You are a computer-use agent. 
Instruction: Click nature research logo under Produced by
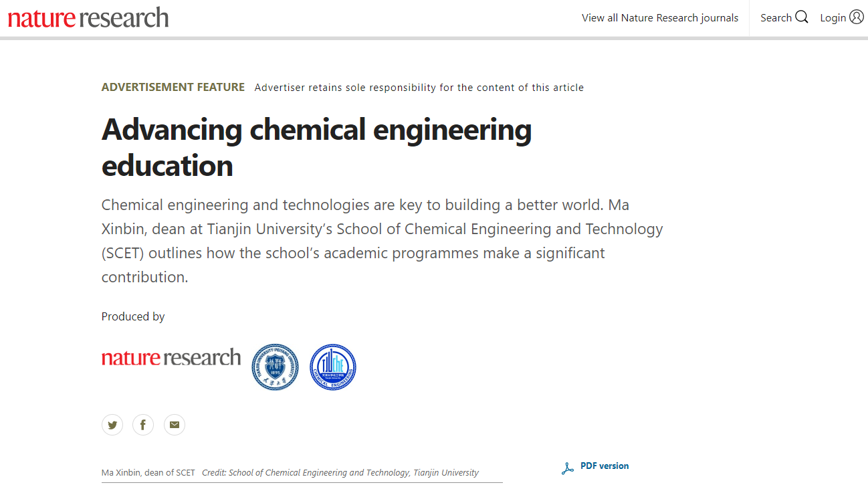(x=171, y=357)
